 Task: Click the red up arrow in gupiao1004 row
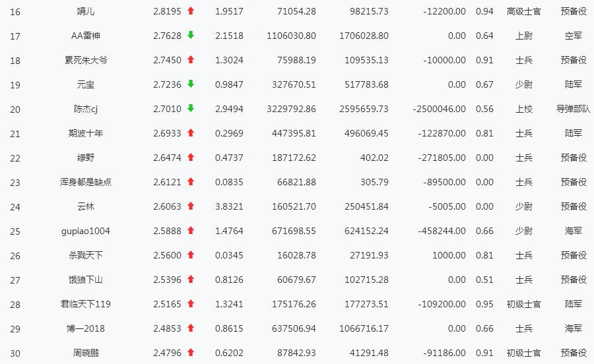pos(191,230)
